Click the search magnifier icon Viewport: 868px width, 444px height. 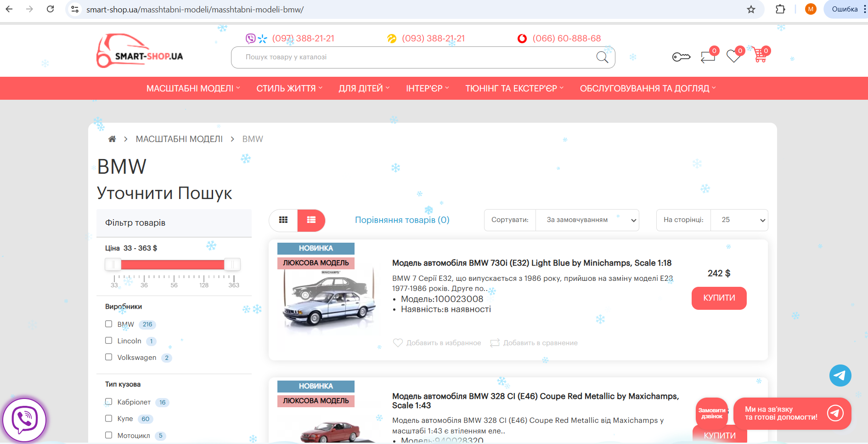point(602,57)
